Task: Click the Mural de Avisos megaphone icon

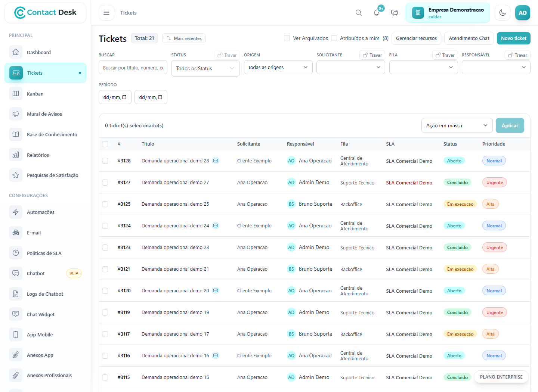Action: click(x=16, y=114)
